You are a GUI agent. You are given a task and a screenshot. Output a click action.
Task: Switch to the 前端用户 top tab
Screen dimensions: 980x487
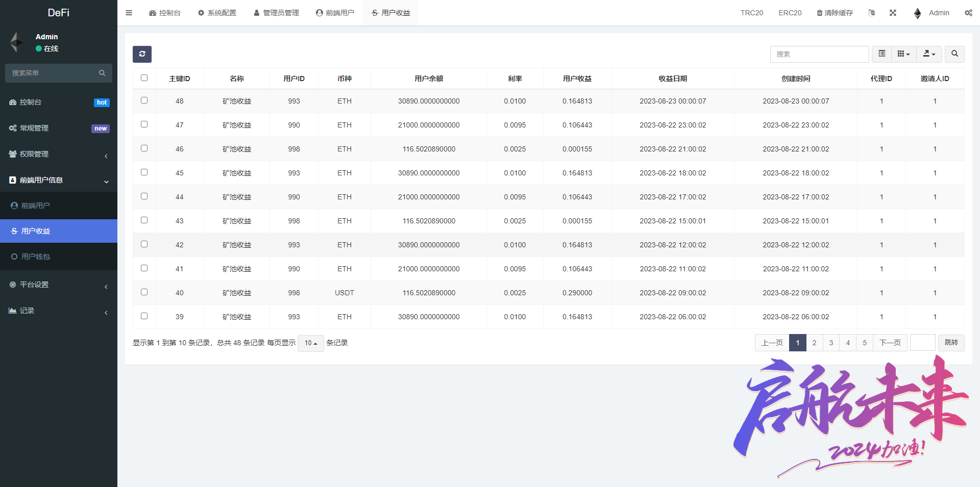pos(335,13)
